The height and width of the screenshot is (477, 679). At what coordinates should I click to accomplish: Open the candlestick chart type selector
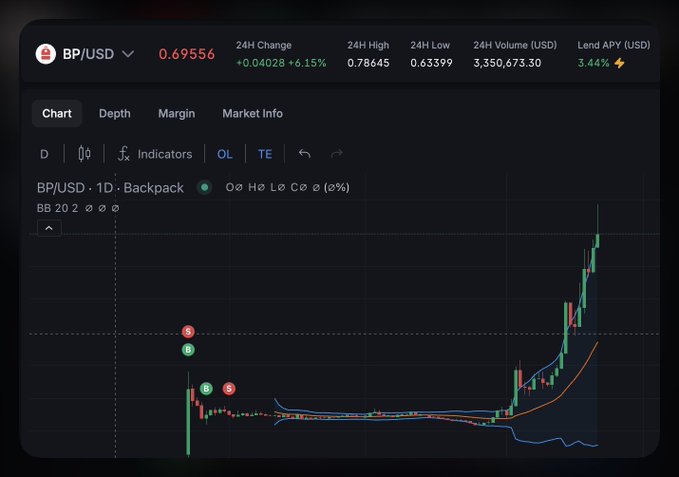tap(84, 154)
